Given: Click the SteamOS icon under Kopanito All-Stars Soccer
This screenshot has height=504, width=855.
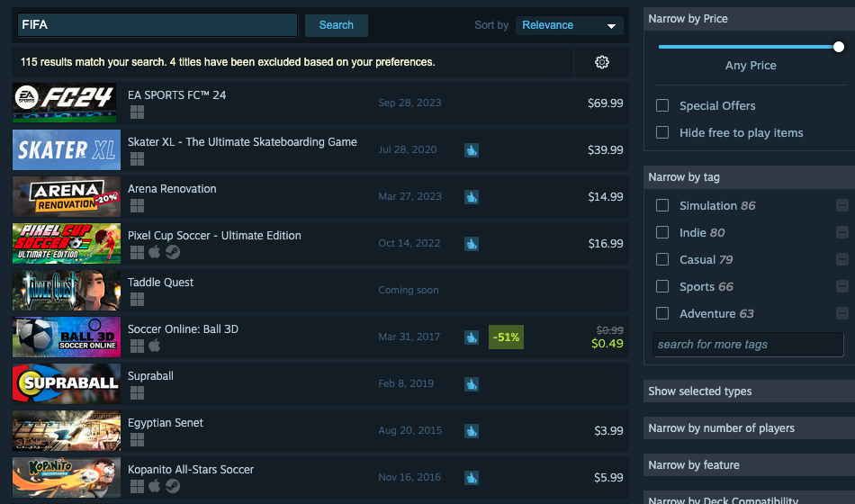Looking at the screenshot, I should click(172, 487).
